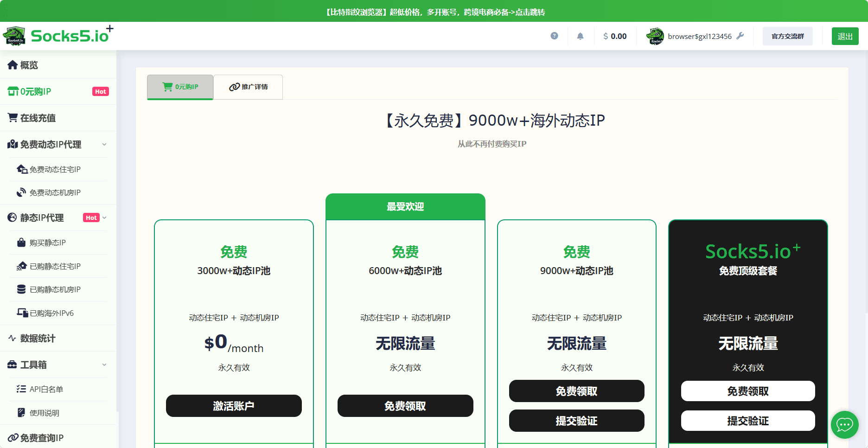Image resolution: width=868 pixels, height=448 pixels.
Task: Click the 购买静态IP sidebar text
Action: [48, 243]
